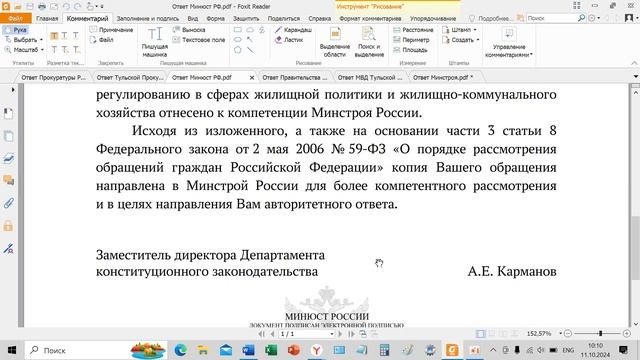Open the Comments panel in sidebar
640x360 pixels.
[x=9, y=180]
